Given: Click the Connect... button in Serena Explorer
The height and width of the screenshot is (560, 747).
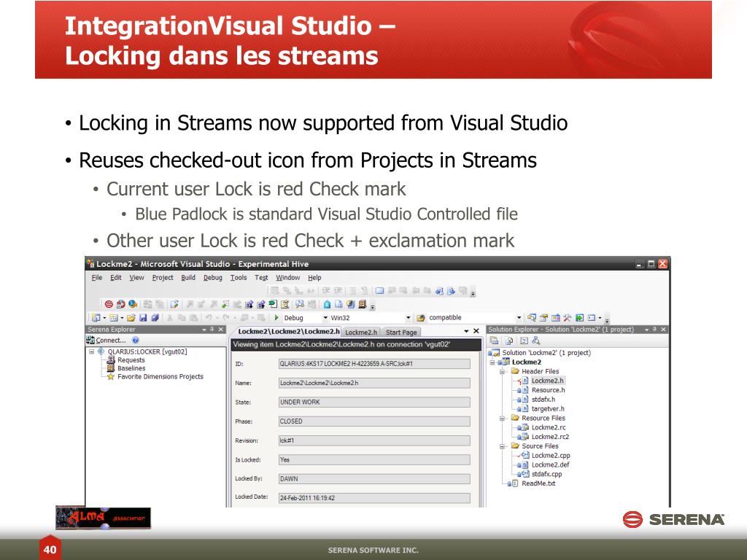Looking at the screenshot, I should coord(106,340).
